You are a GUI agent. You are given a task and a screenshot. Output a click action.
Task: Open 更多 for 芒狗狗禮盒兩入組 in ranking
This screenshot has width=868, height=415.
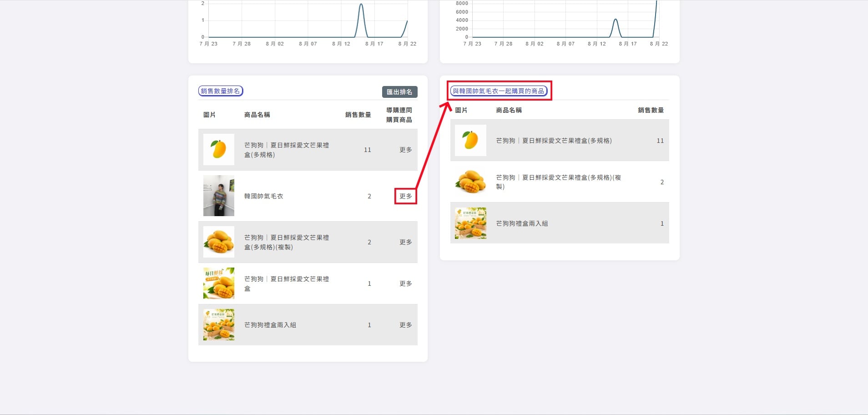405,325
